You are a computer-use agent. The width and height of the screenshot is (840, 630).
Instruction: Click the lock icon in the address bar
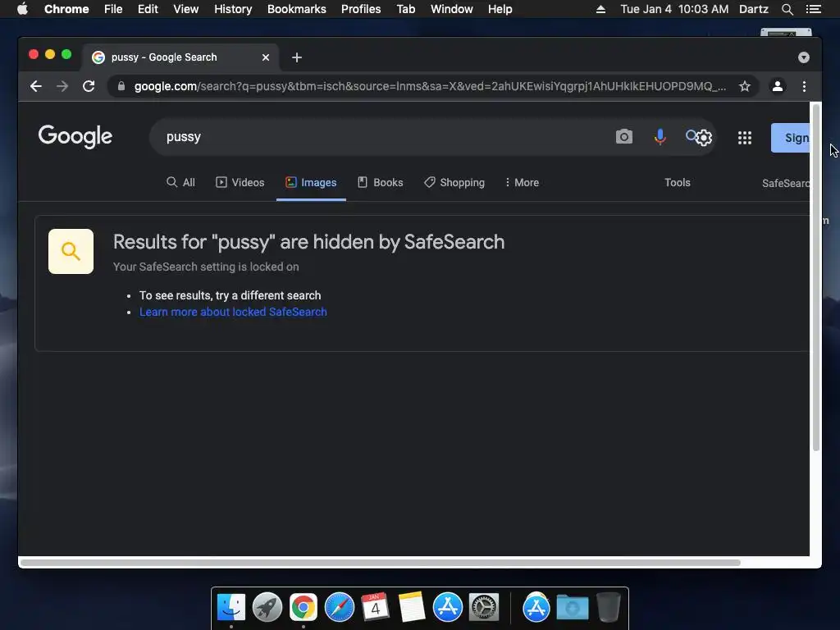click(121, 86)
